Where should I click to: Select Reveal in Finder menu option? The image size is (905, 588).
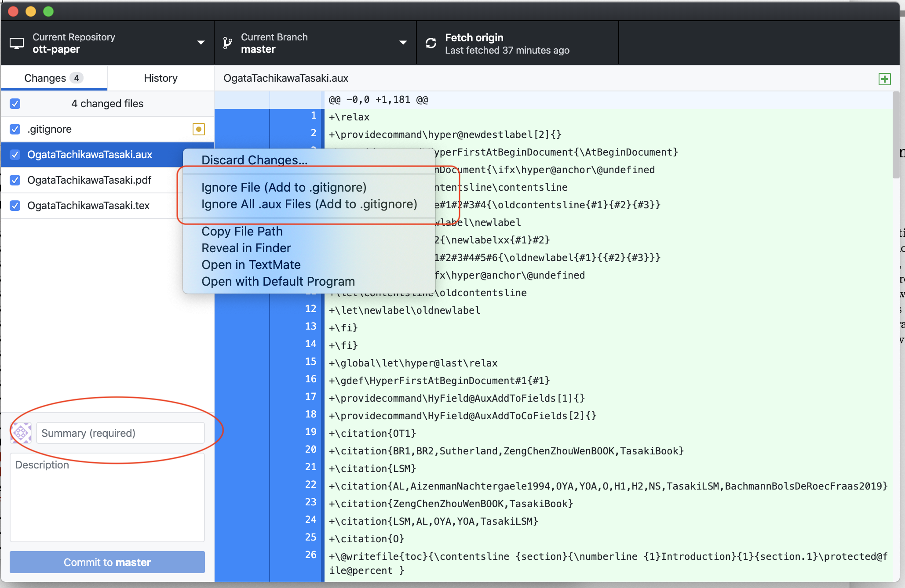click(246, 248)
